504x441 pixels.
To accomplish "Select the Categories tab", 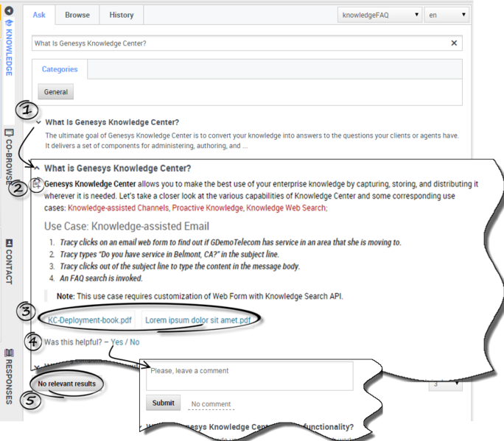I will pos(60,69).
